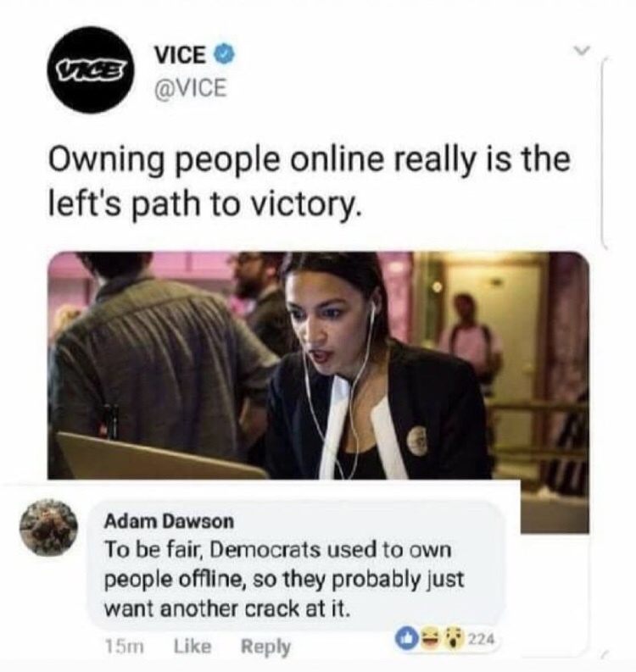Select the tweet line 'Owning people online really is the'

coord(310,160)
